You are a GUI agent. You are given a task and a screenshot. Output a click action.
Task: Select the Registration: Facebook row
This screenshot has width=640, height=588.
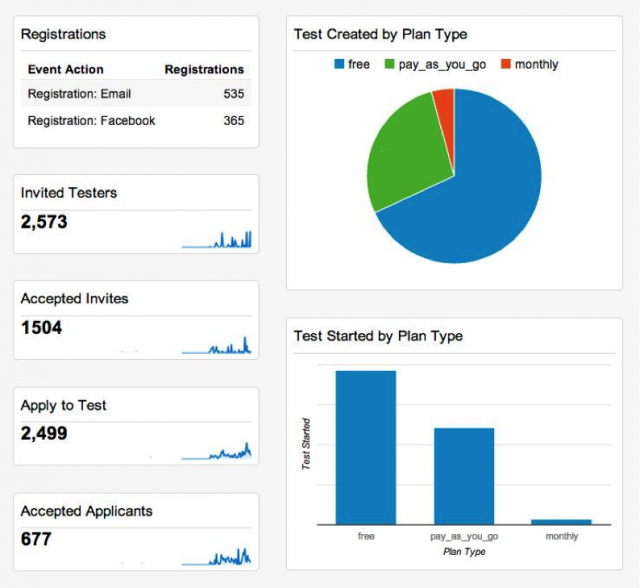tap(136, 120)
